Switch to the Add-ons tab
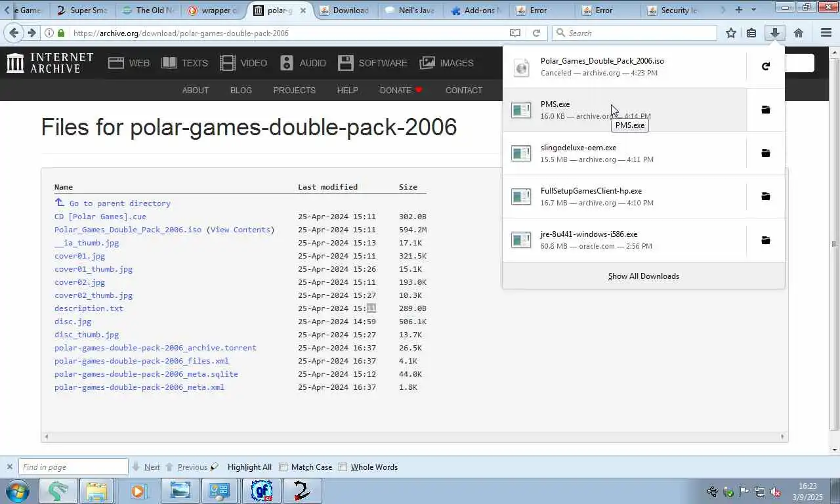The height and width of the screenshot is (504, 840). [476, 10]
